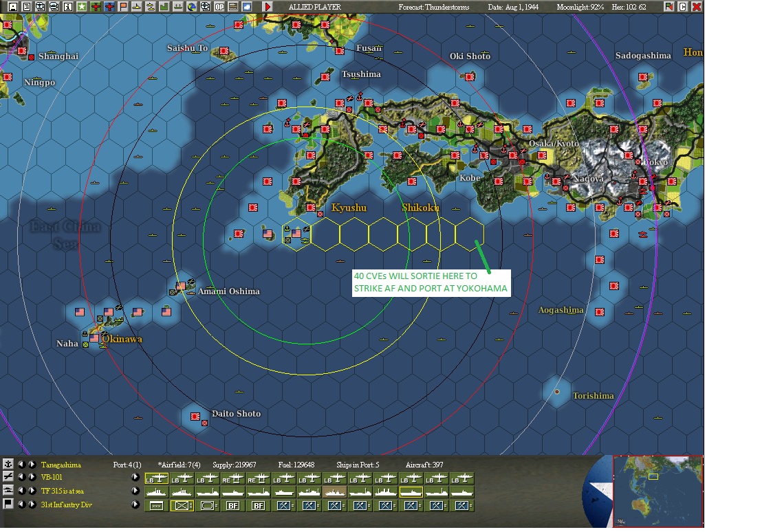Click the Kyushu map label

[x=349, y=208]
